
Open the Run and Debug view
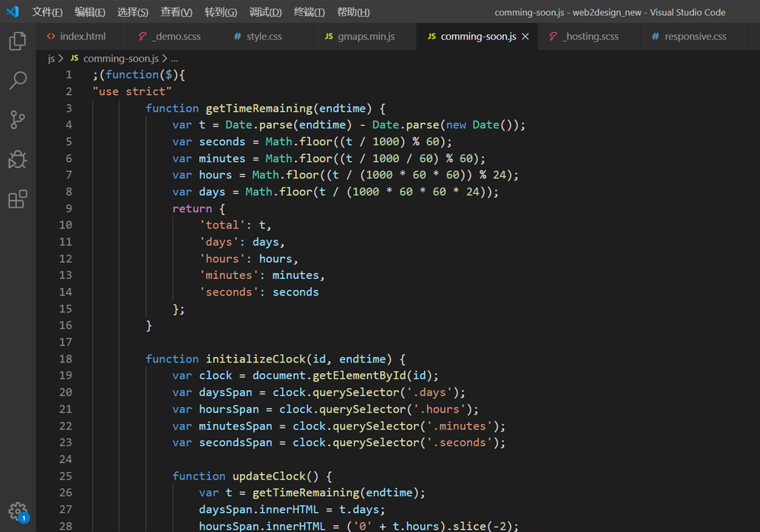[17, 160]
